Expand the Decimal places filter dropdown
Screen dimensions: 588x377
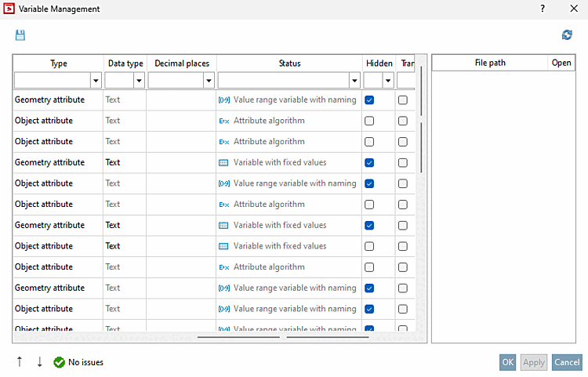click(209, 80)
